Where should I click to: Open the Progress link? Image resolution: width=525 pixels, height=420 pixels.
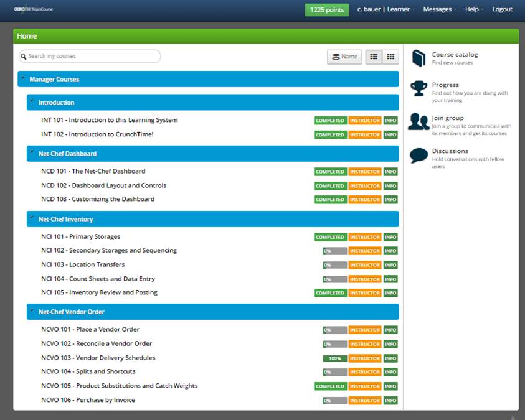(445, 85)
